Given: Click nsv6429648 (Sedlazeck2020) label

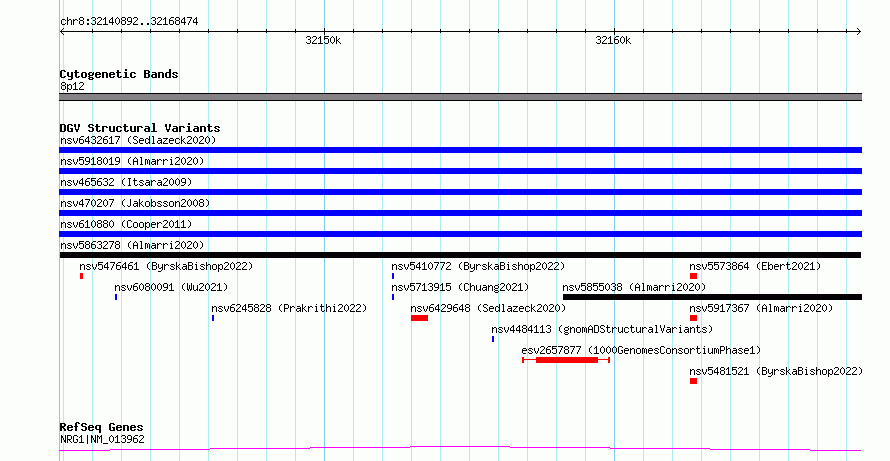Looking at the screenshot, I should click(x=489, y=308).
